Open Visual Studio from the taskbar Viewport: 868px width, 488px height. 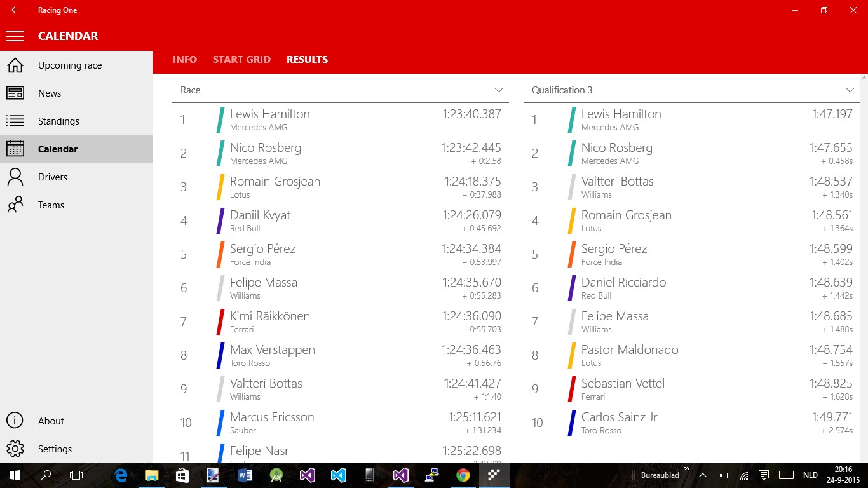pyautogui.click(x=307, y=475)
